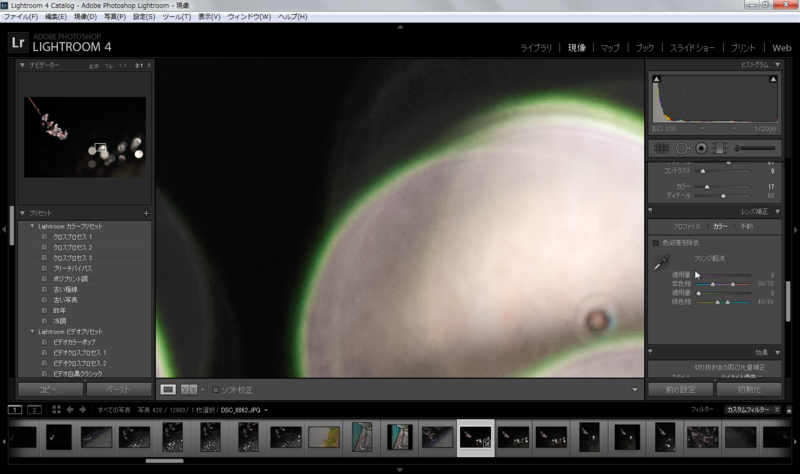Open the ファイル(F) menu

tap(20, 17)
